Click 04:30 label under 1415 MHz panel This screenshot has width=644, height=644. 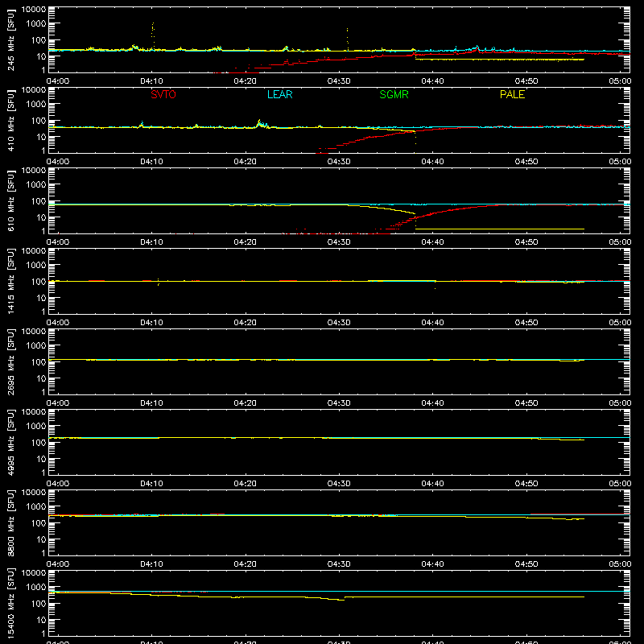(x=339, y=323)
